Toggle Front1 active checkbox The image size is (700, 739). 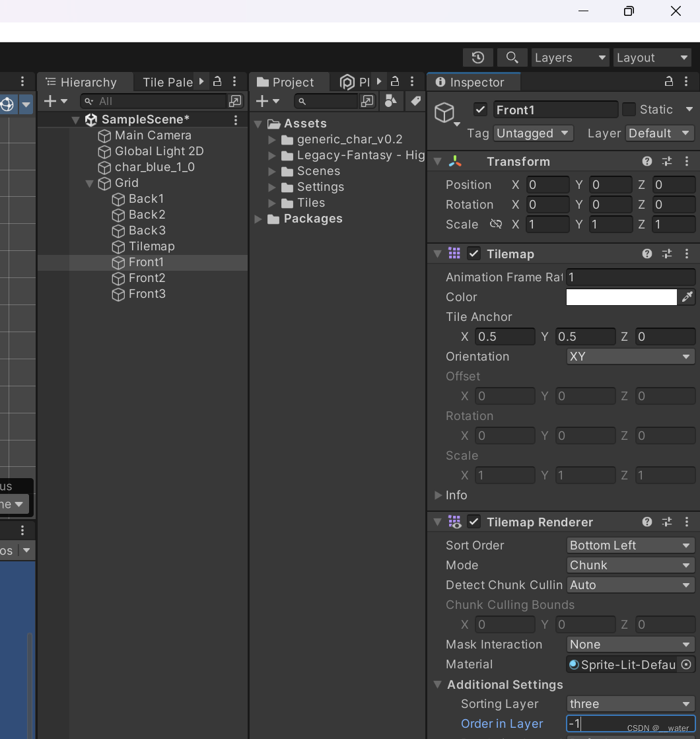pyautogui.click(x=480, y=110)
